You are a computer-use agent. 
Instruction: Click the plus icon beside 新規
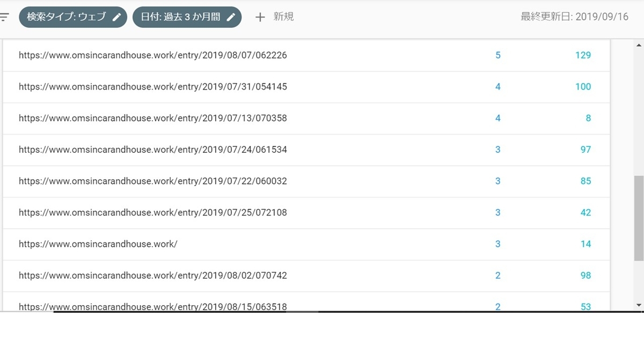tap(260, 17)
